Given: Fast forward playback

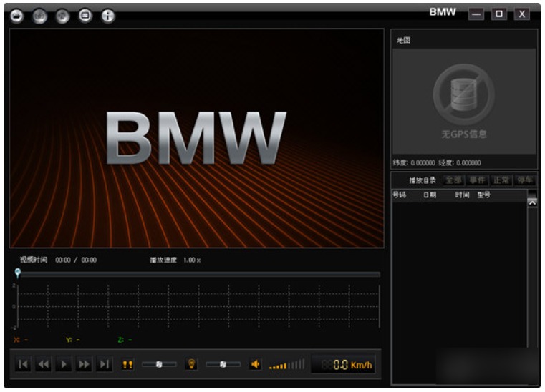Looking at the screenshot, I should 84,364.
